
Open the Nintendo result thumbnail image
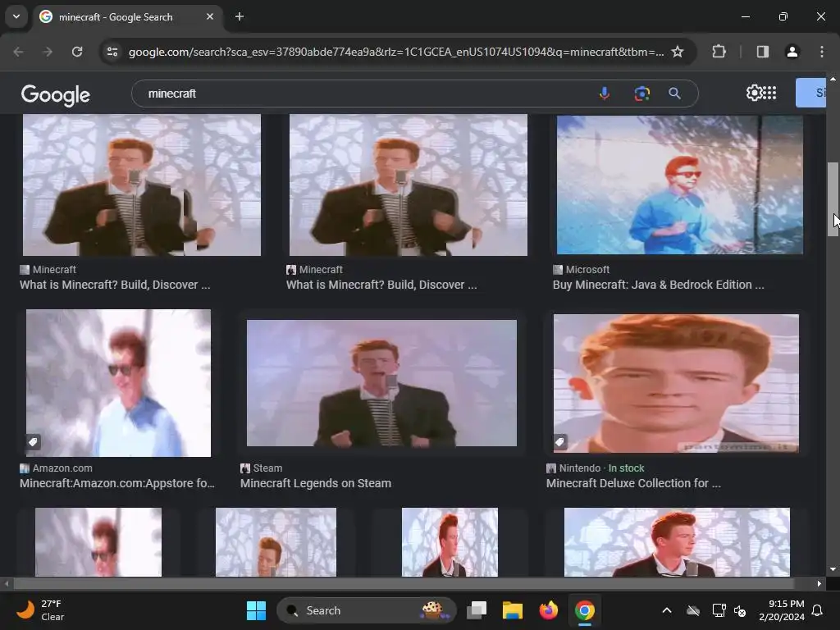point(676,384)
